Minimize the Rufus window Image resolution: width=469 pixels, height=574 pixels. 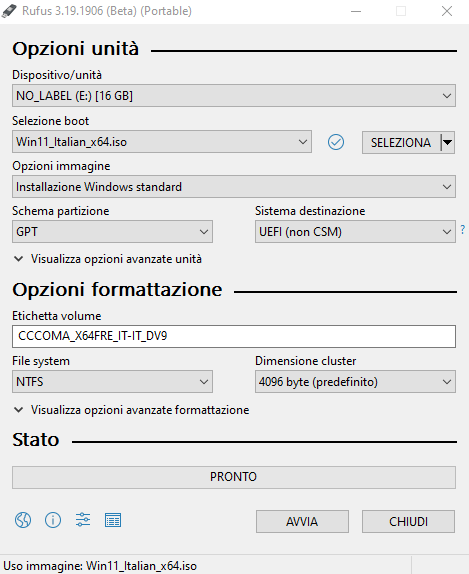pyautogui.click(x=356, y=11)
